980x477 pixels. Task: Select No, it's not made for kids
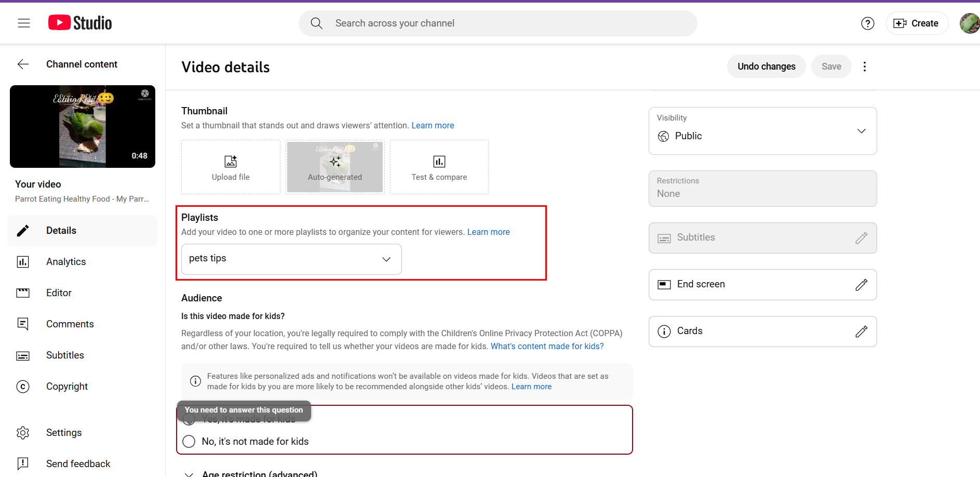(189, 441)
